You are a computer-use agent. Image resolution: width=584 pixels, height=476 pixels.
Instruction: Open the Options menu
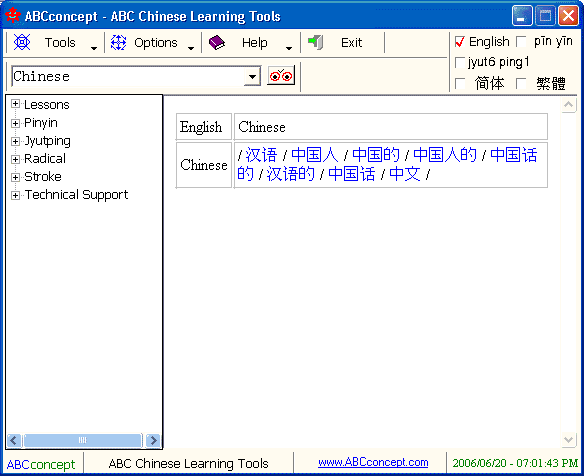pos(156,42)
